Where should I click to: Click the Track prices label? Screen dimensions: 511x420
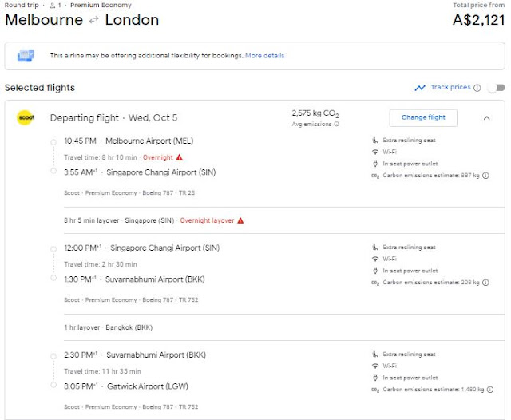[x=450, y=88]
